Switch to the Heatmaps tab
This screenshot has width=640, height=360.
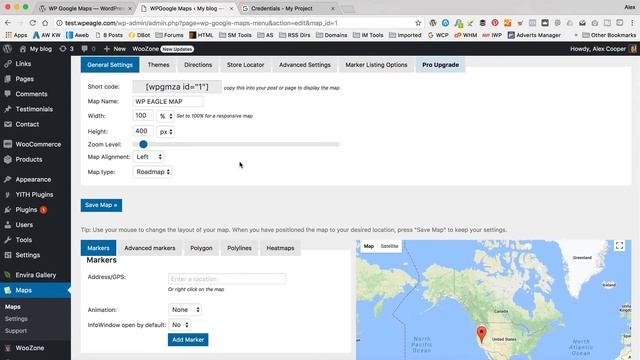click(280, 248)
